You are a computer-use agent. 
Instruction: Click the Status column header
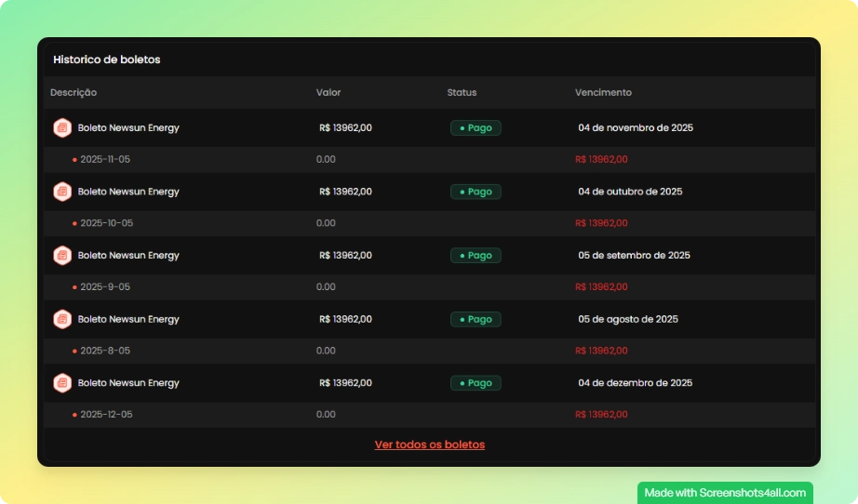462,93
